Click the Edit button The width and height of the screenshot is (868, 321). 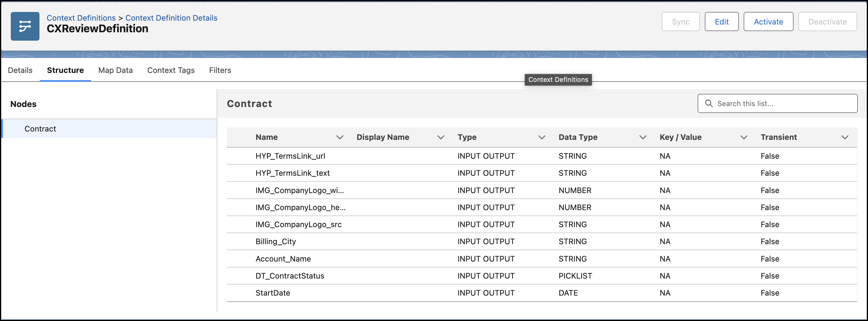[x=722, y=22]
